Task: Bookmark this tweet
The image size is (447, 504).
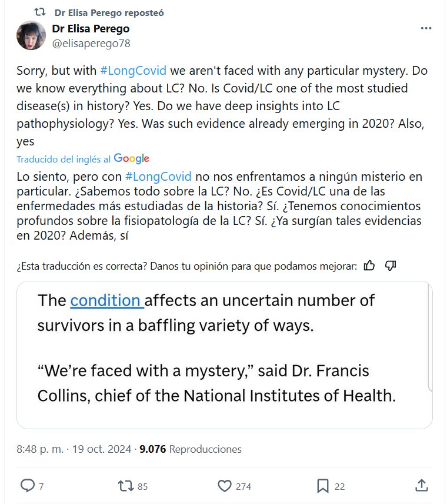Action: [323, 486]
